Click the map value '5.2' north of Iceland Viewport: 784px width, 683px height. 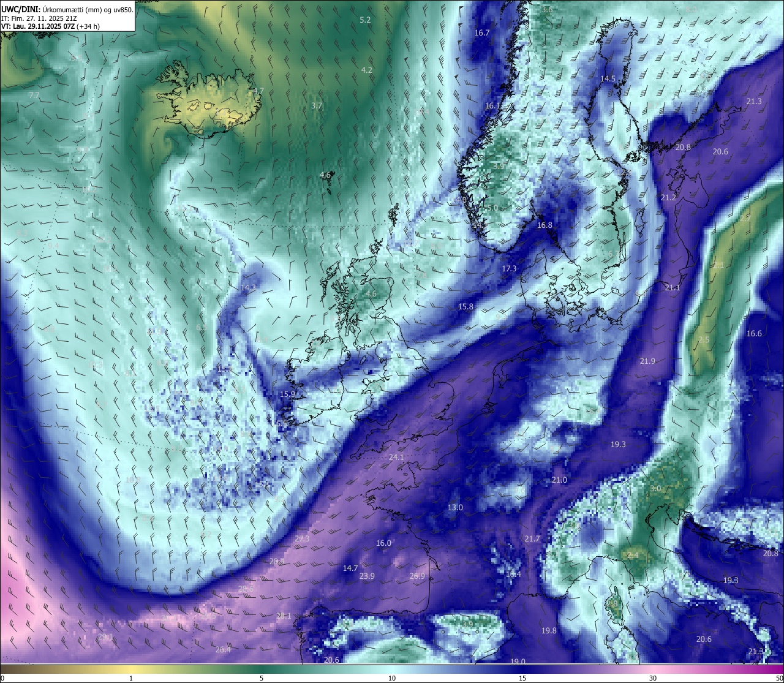[365, 20]
